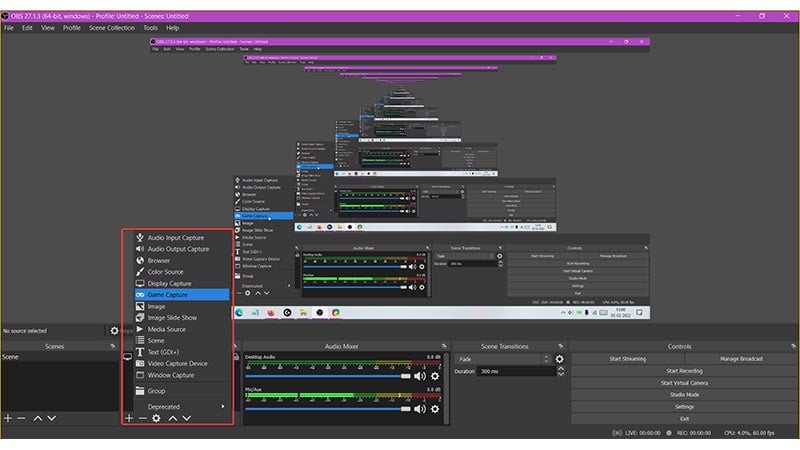The width and height of the screenshot is (800, 450).
Task: Click the Start Recording button
Action: coord(684,371)
